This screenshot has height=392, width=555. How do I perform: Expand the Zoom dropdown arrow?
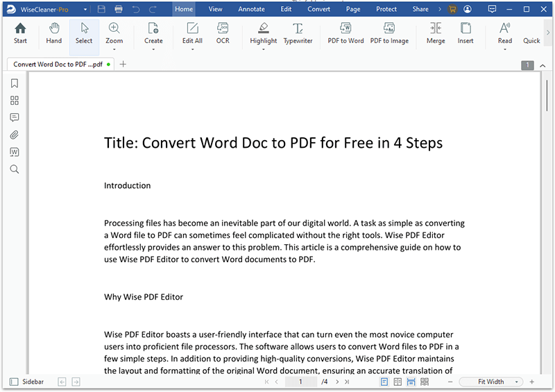[x=114, y=49]
